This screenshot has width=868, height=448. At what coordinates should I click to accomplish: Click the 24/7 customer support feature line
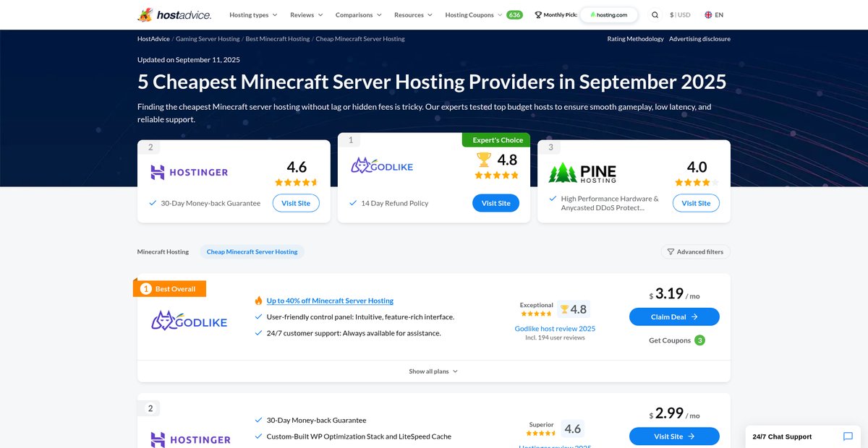[x=354, y=333]
